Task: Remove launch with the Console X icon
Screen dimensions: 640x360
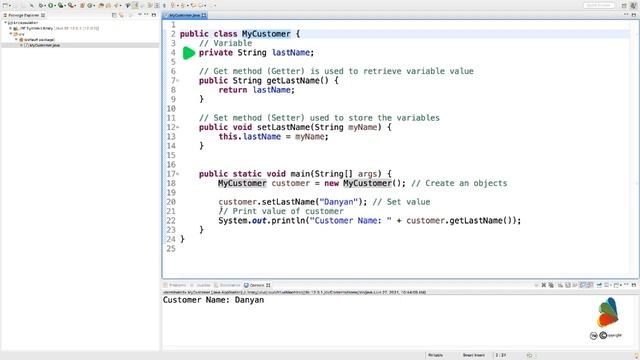Action: point(544,285)
